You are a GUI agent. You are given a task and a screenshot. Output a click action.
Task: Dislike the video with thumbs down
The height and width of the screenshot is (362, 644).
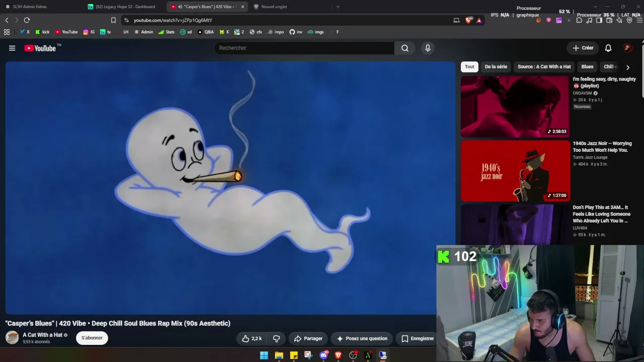276,338
